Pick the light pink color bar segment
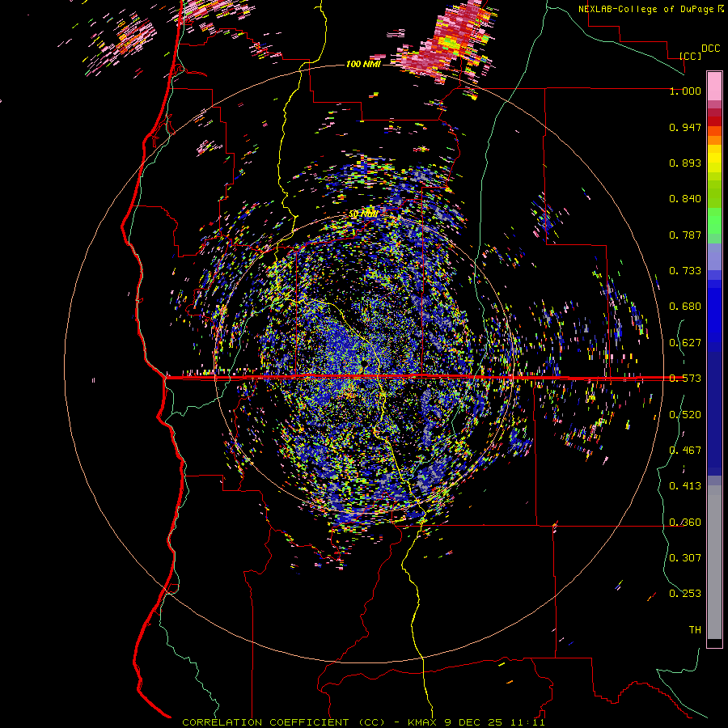The height and width of the screenshot is (728, 728). (x=714, y=87)
